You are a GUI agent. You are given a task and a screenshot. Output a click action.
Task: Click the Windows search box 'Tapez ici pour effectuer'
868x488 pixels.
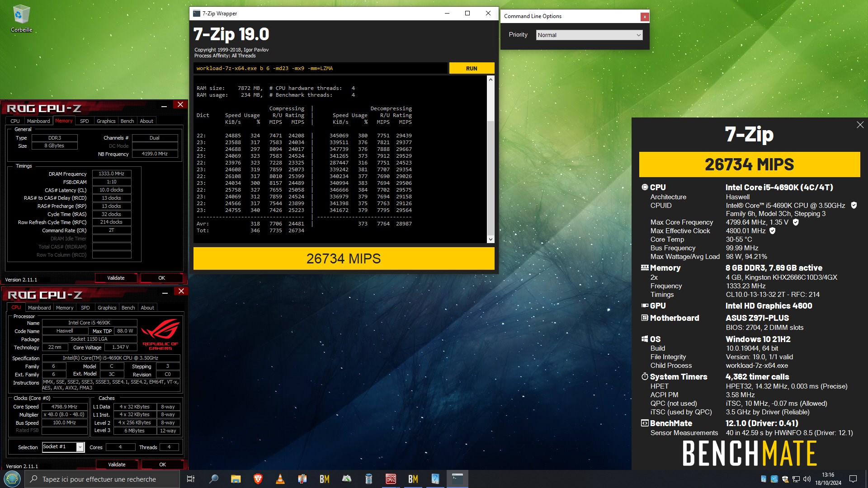(x=102, y=479)
